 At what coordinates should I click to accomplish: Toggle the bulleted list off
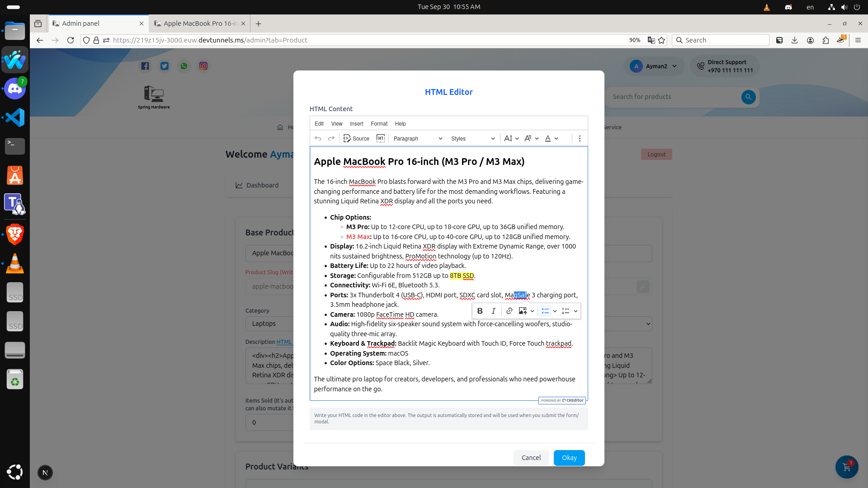coord(545,311)
